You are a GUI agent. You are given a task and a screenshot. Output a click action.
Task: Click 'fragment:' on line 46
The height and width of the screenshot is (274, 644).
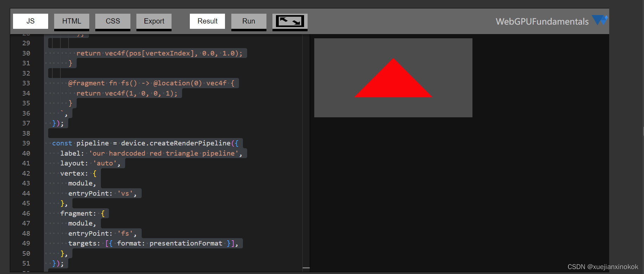click(78, 214)
